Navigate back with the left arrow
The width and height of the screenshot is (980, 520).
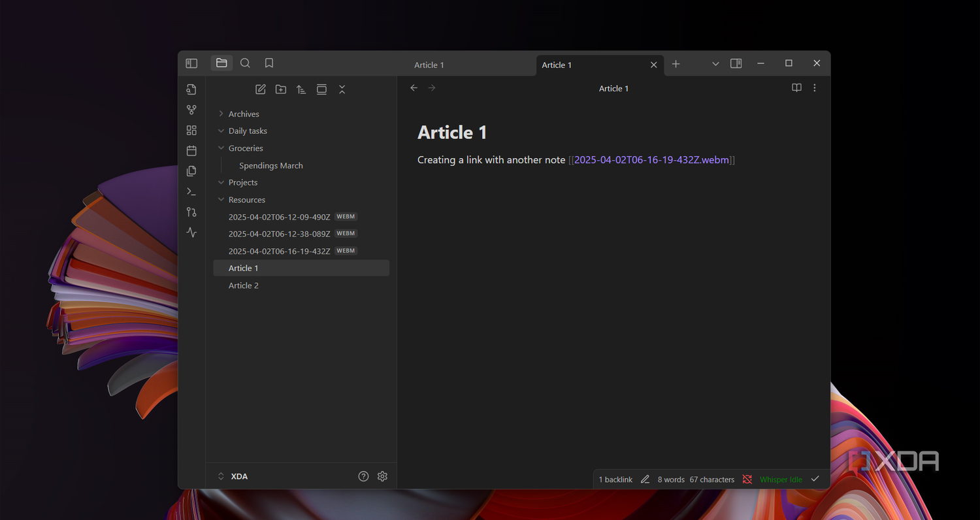click(x=414, y=88)
